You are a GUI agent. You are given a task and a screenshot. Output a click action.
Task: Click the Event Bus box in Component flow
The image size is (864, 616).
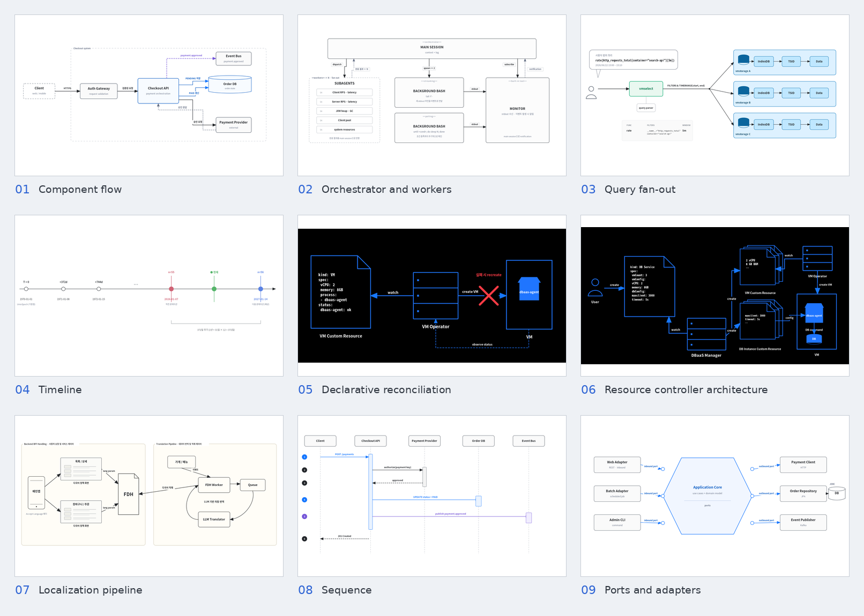coord(234,58)
